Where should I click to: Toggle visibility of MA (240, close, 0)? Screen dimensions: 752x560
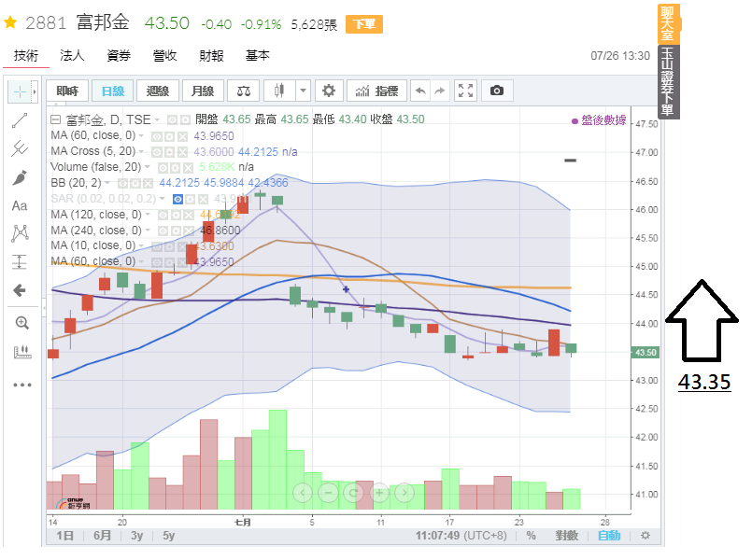pos(163,231)
